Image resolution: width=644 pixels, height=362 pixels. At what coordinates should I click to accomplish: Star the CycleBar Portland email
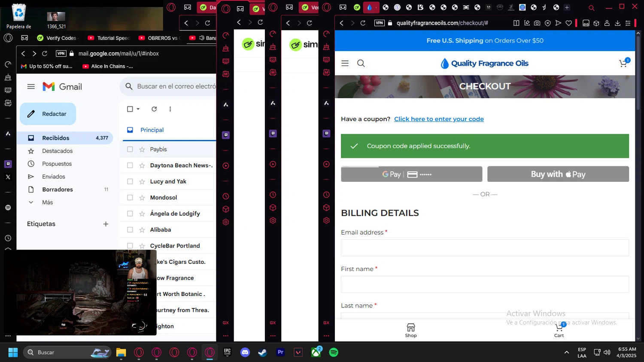[x=142, y=246]
